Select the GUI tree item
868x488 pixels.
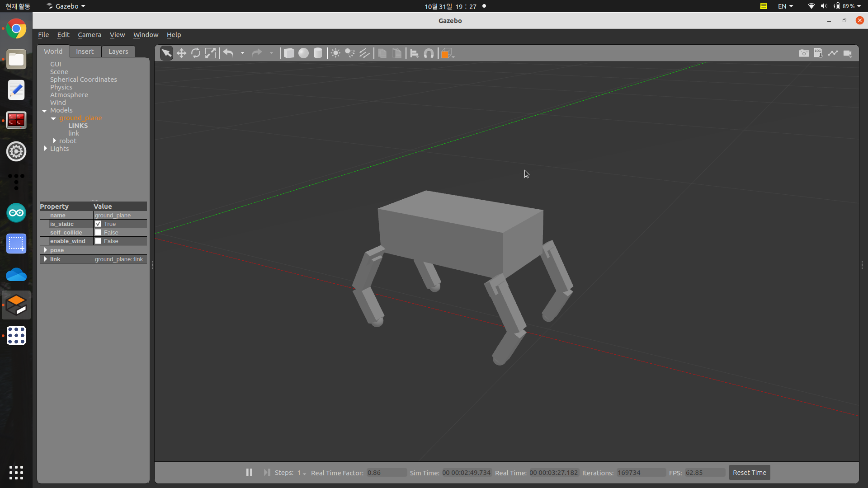tap(56, 64)
